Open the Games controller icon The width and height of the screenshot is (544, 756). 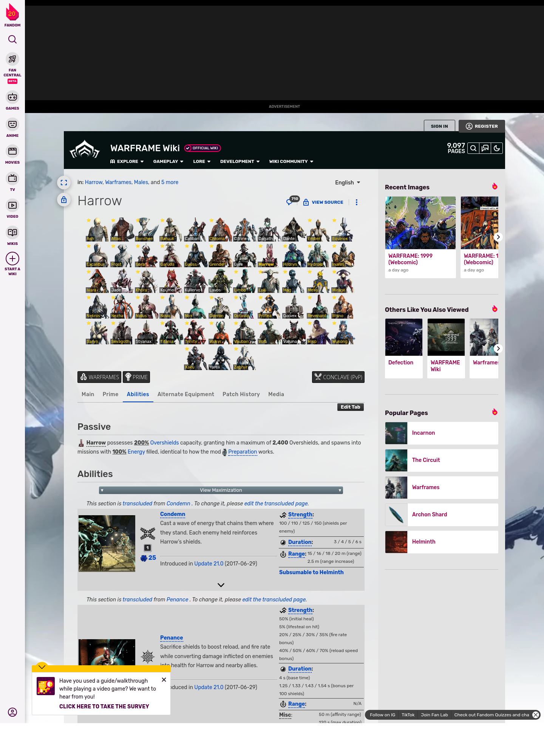click(12, 97)
